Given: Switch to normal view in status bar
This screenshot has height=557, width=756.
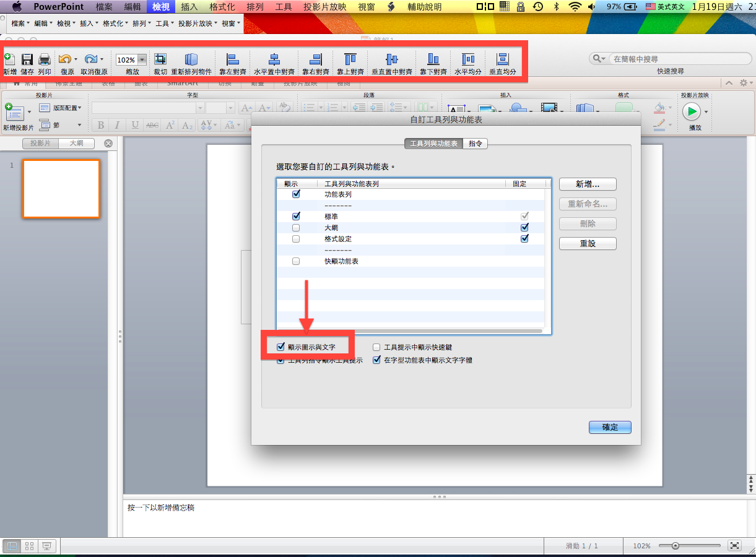Looking at the screenshot, I should [x=12, y=546].
